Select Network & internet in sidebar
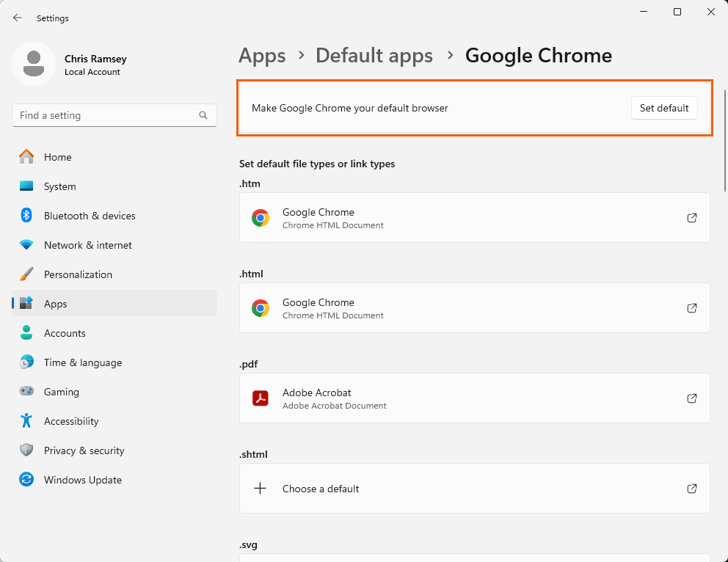This screenshot has height=562, width=728. click(114, 244)
